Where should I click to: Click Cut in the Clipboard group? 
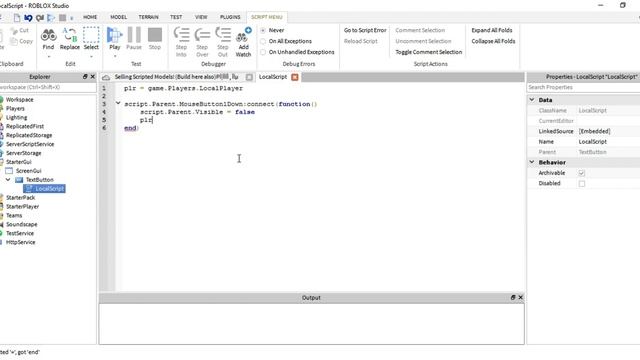pyautogui.click(x=20, y=31)
